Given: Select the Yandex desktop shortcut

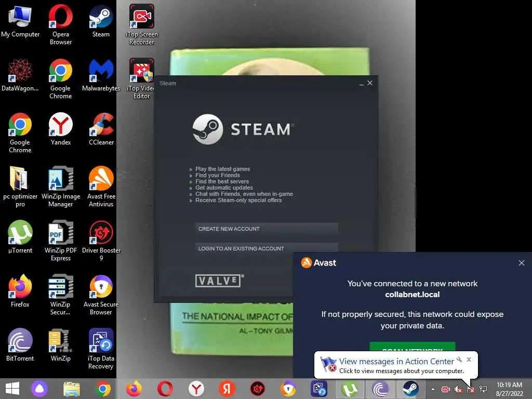Looking at the screenshot, I should click(x=61, y=129).
